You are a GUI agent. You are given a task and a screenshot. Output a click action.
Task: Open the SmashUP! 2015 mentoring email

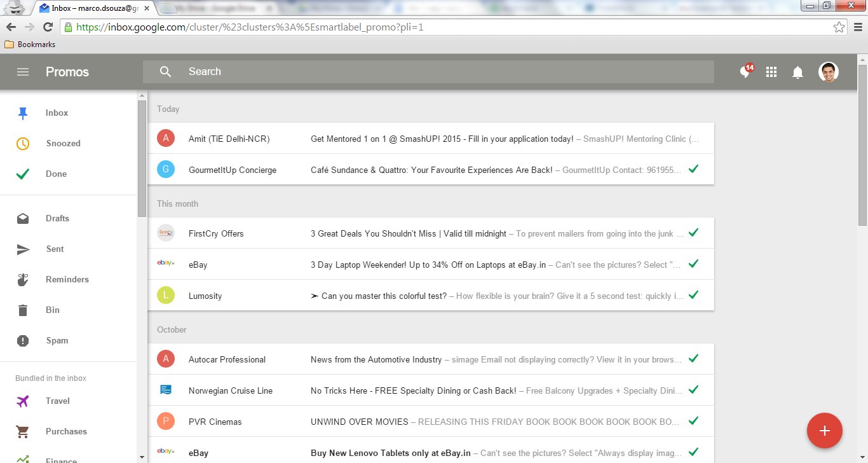(x=431, y=139)
